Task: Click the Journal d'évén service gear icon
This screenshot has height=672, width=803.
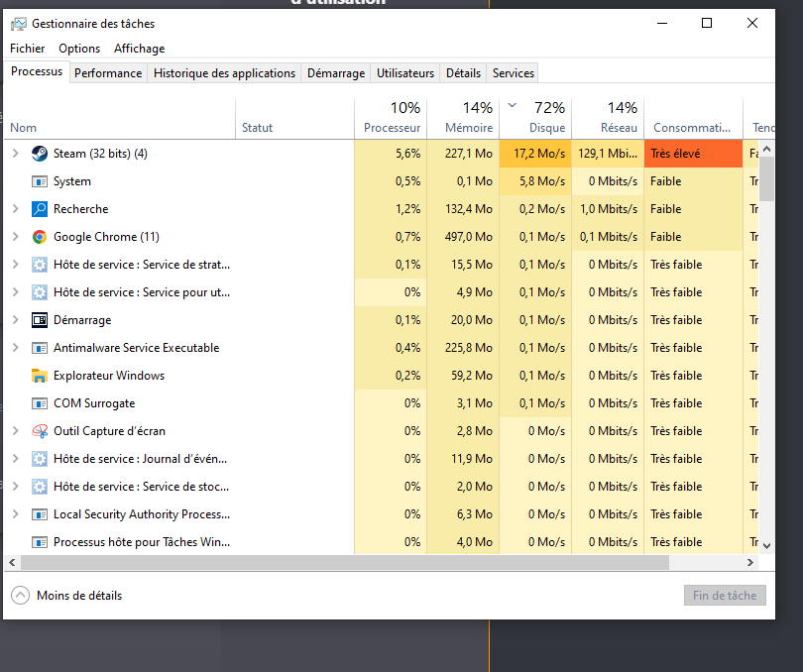Action: click(x=40, y=459)
